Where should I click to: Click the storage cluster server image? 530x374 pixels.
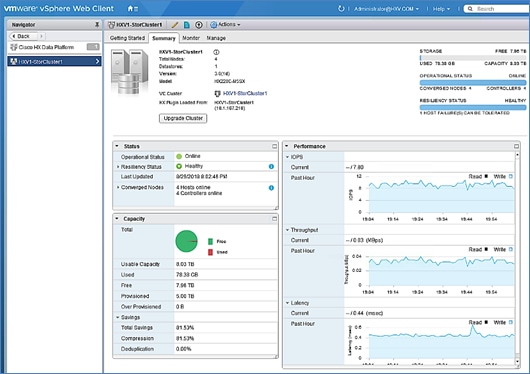point(129,71)
